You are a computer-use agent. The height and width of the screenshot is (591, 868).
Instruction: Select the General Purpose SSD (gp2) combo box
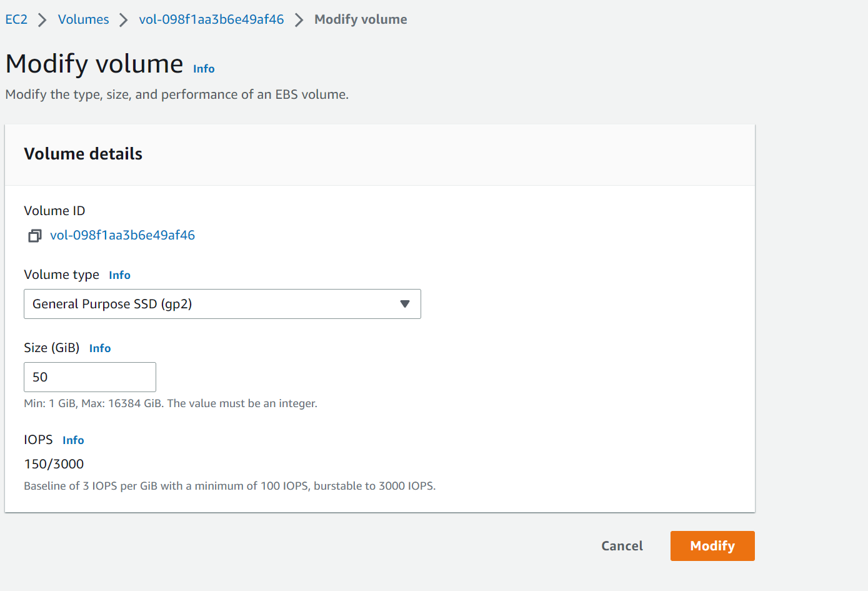click(222, 304)
